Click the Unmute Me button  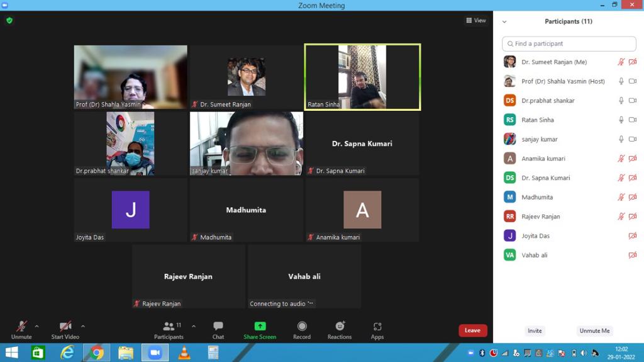[x=594, y=331]
